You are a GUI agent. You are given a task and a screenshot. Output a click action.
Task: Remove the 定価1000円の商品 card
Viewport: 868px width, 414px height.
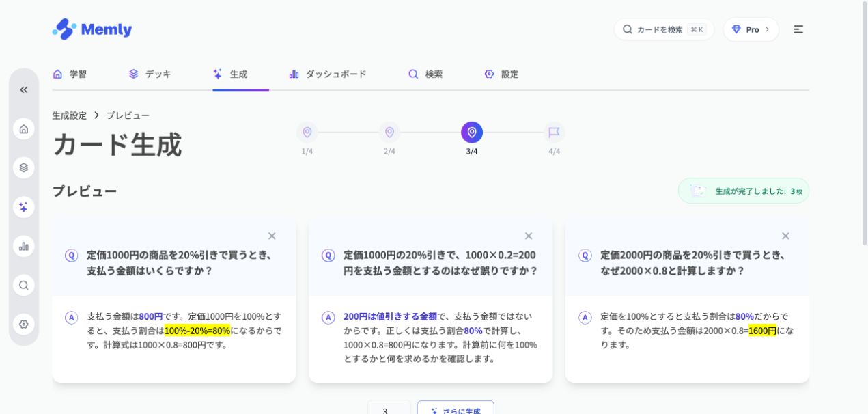pyautogui.click(x=272, y=236)
